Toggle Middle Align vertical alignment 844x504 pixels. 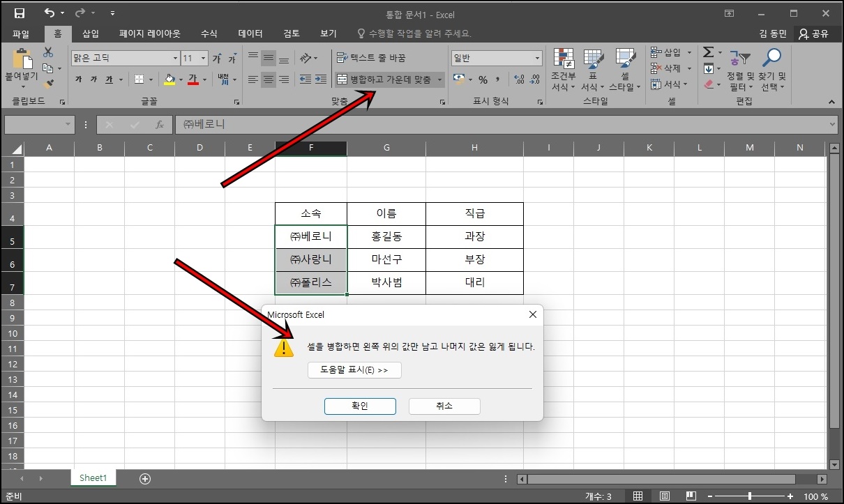[x=269, y=58]
